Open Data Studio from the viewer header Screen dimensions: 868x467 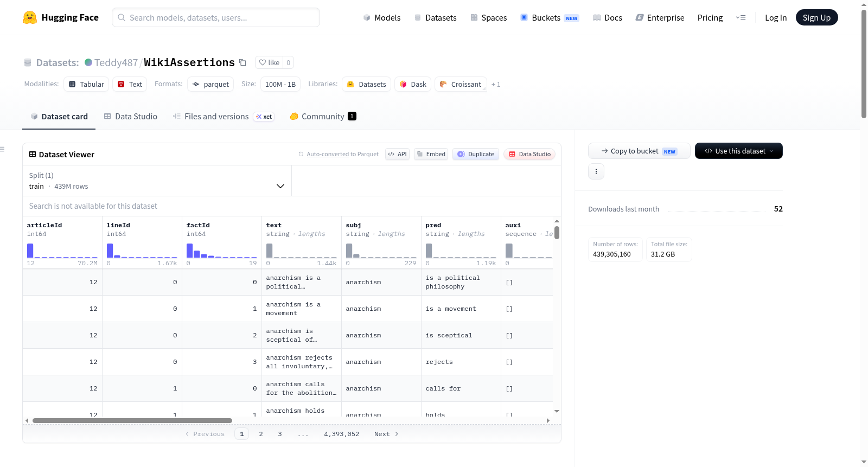pyautogui.click(x=529, y=154)
